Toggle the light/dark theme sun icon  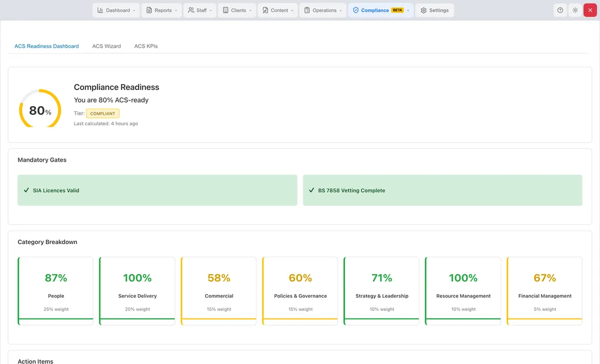tap(575, 10)
